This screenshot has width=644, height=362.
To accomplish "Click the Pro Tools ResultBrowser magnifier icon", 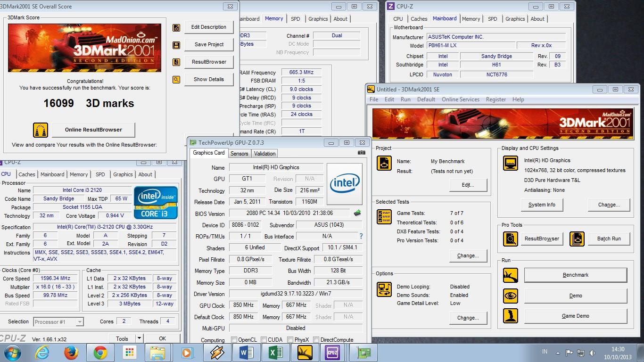I will click(511, 239).
